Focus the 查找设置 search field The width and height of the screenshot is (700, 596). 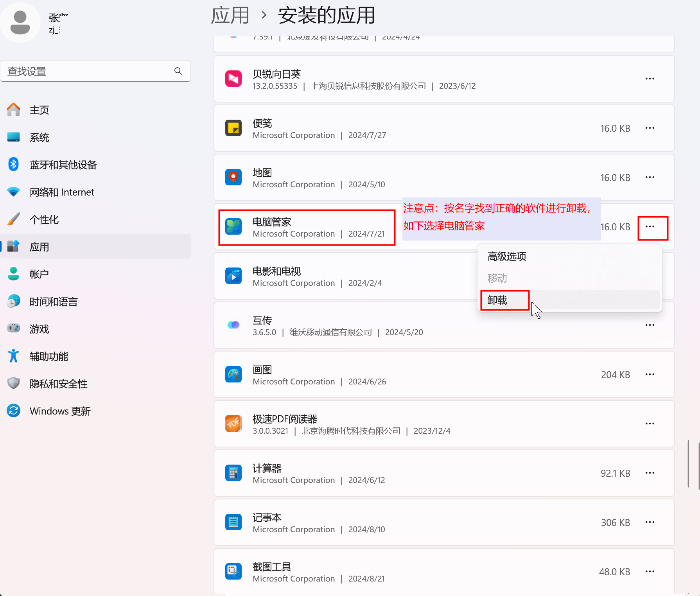95,71
